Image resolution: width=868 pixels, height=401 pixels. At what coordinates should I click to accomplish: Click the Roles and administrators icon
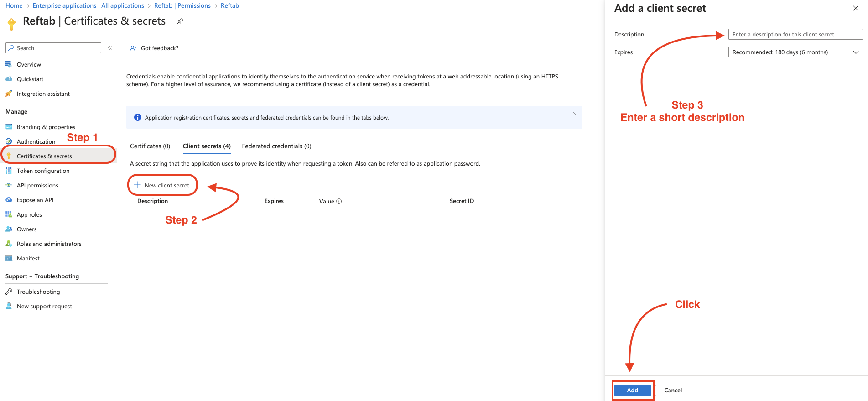pyautogui.click(x=9, y=244)
